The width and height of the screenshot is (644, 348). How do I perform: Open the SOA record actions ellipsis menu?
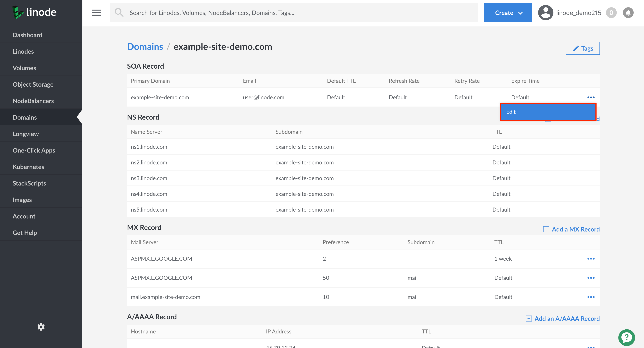591,97
